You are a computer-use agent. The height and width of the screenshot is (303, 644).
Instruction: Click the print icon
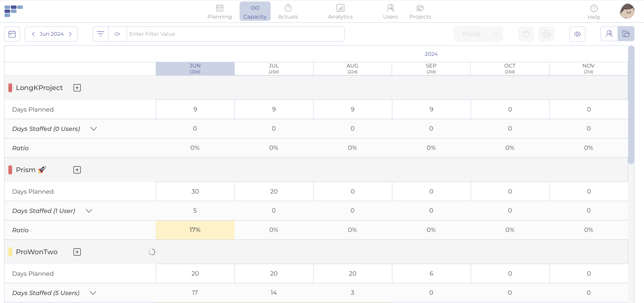pos(546,34)
